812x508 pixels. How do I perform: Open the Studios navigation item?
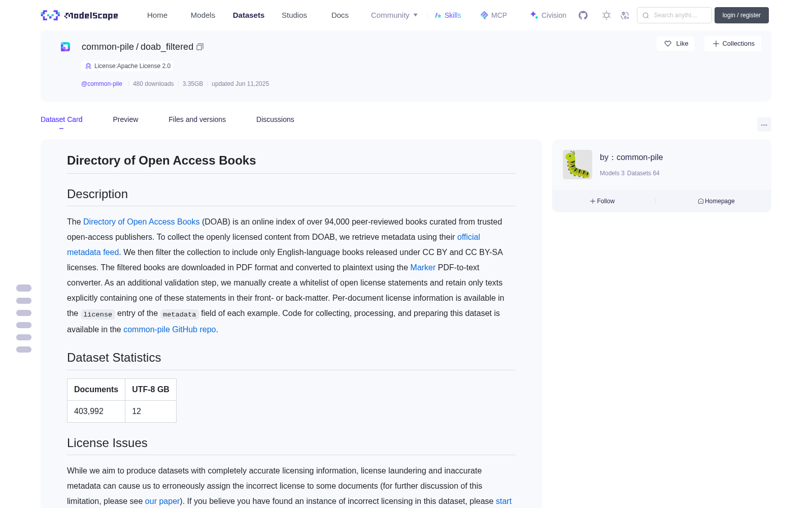(294, 15)
